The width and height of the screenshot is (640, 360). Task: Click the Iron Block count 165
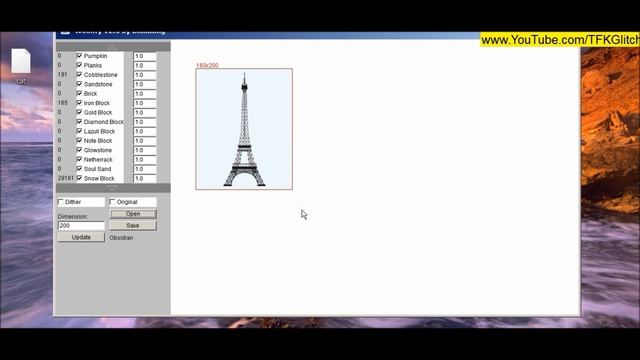coord(62,103)
